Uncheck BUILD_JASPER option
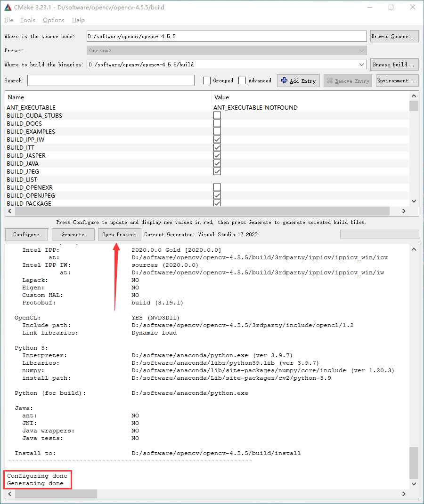Screen dimensions: 424x504 coord(217,156)
